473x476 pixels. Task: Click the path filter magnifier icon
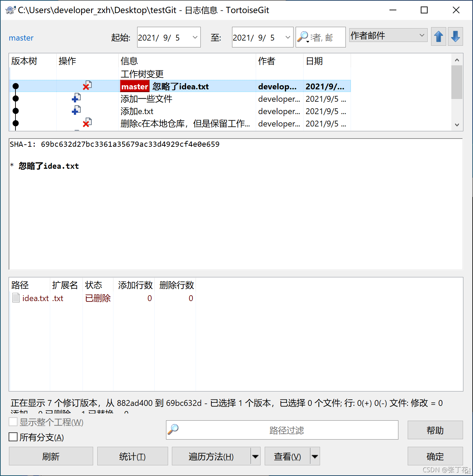tap(173, 429)
